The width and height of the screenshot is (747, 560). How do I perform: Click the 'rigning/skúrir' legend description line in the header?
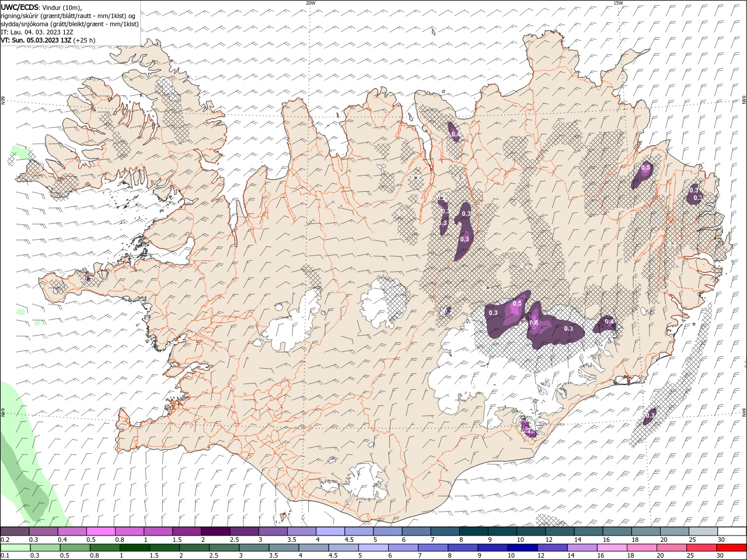pyautogui.click(x=69, y=16)
